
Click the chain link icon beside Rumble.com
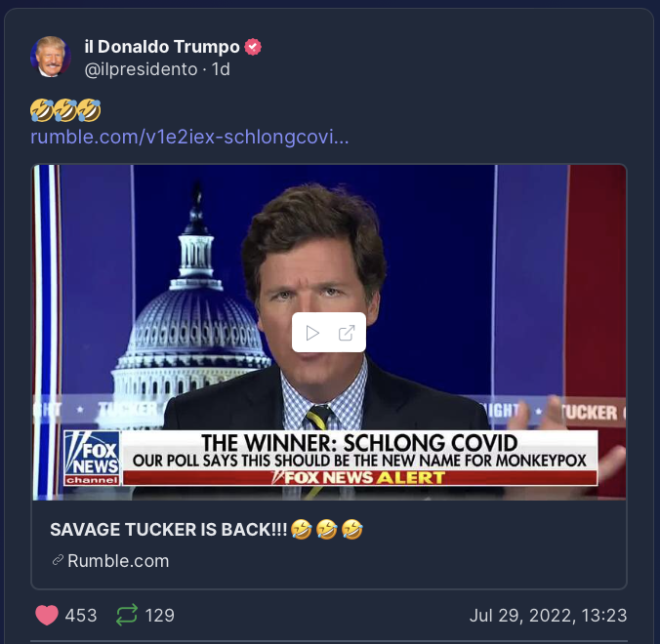click(58, 560)
